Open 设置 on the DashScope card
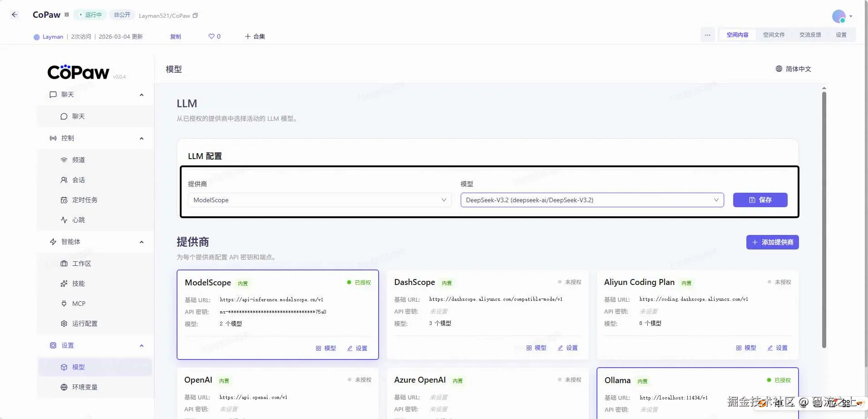This screenshot has width=868, height=419. click(x=567, y=348)
